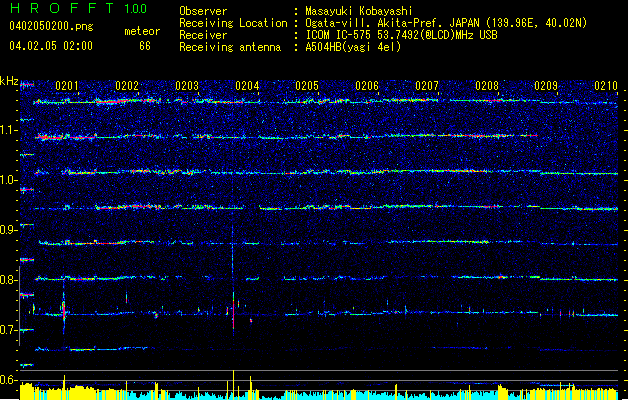Click the tallest yellow power spike in bottom graph
629x400 pixels.
click(x=233, y=384)
